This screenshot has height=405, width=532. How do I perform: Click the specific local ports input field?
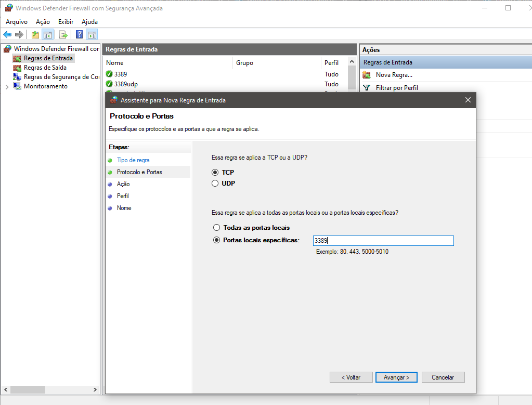(x=383, y=241)
